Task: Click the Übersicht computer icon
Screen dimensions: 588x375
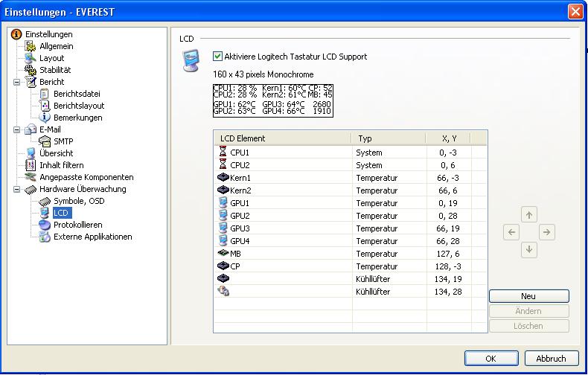Action: coord(31,153)
